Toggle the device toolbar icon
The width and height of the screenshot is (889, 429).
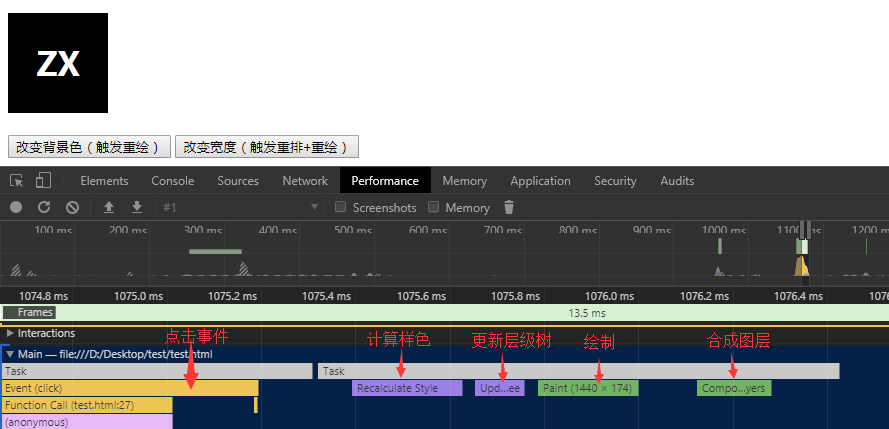(x=43, y=180)
